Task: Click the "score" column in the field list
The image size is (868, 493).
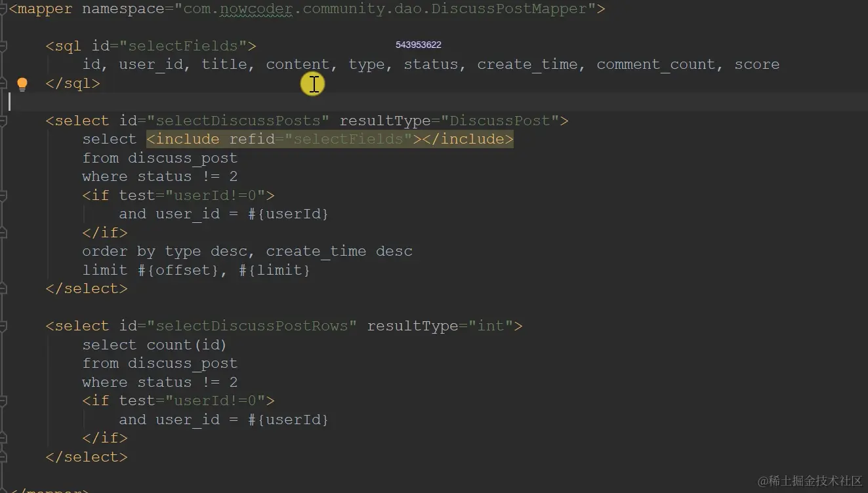Action: (x=757, y=64)
